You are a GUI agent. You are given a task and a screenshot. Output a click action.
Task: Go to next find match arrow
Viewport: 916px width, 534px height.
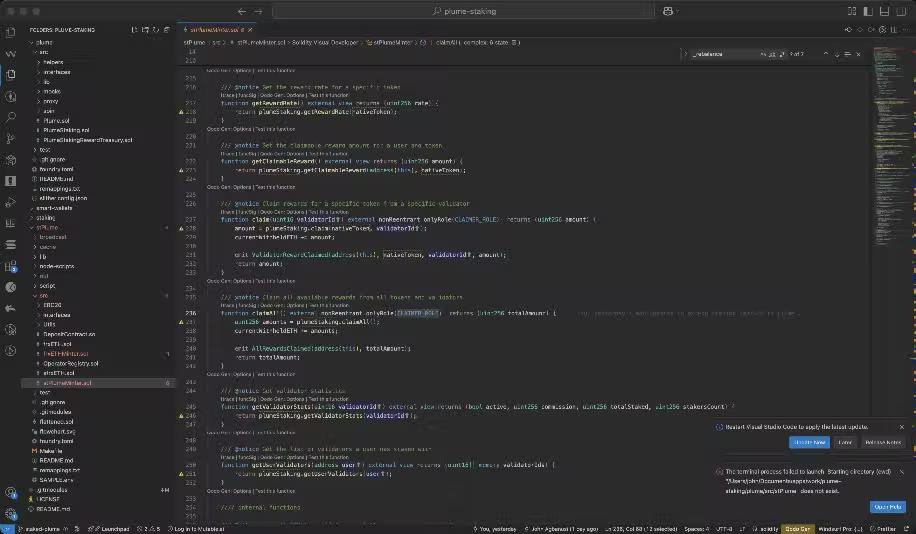837,54
